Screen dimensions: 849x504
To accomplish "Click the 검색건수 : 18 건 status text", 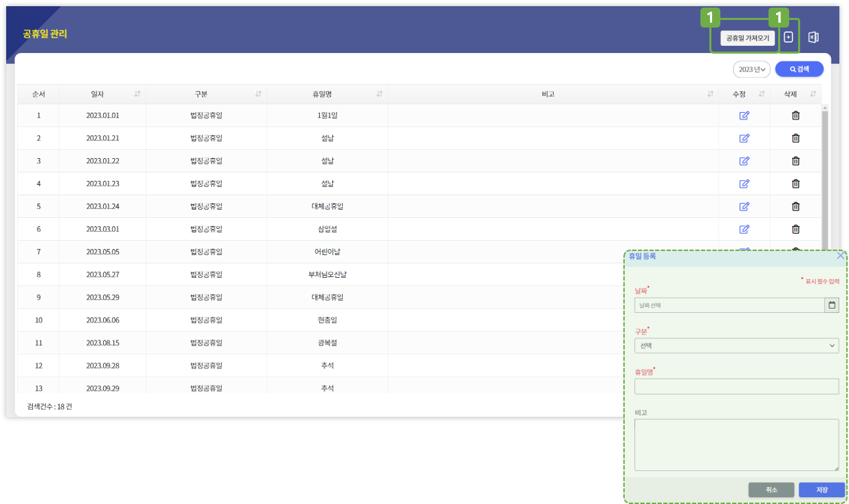I will [x=50, y=406].
